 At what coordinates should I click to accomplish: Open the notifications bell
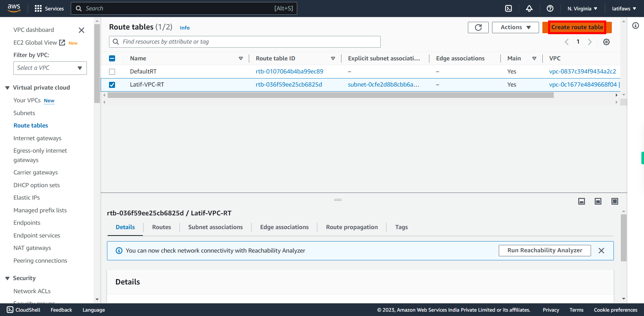pos(529,8)
